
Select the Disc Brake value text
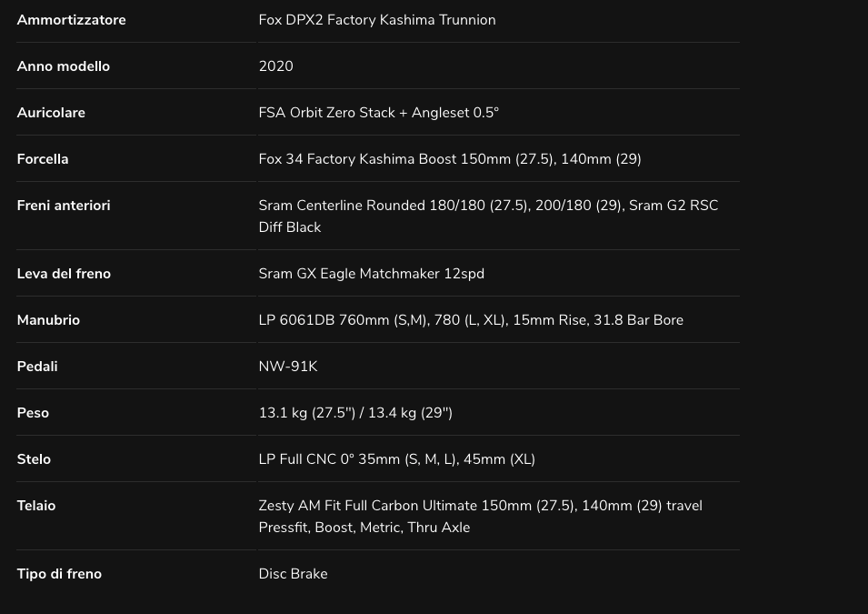click(x=293, y=574)
